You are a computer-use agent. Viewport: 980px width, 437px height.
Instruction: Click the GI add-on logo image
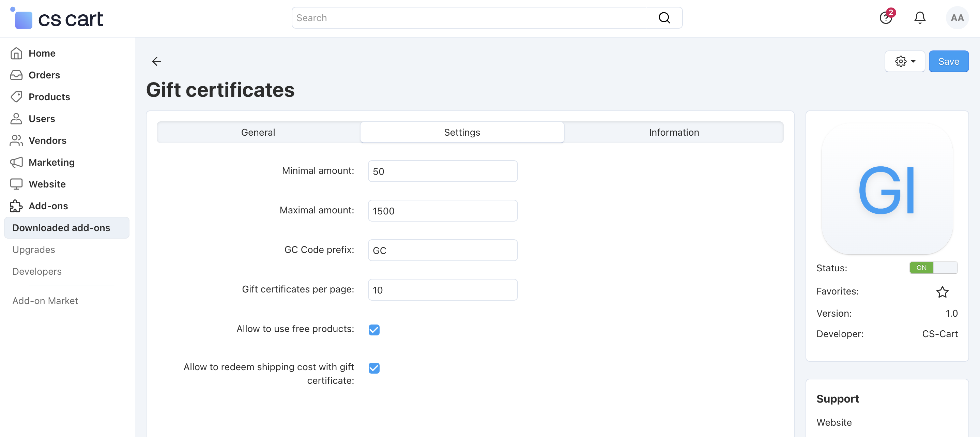pyautogui.click(x=887, y=189)
